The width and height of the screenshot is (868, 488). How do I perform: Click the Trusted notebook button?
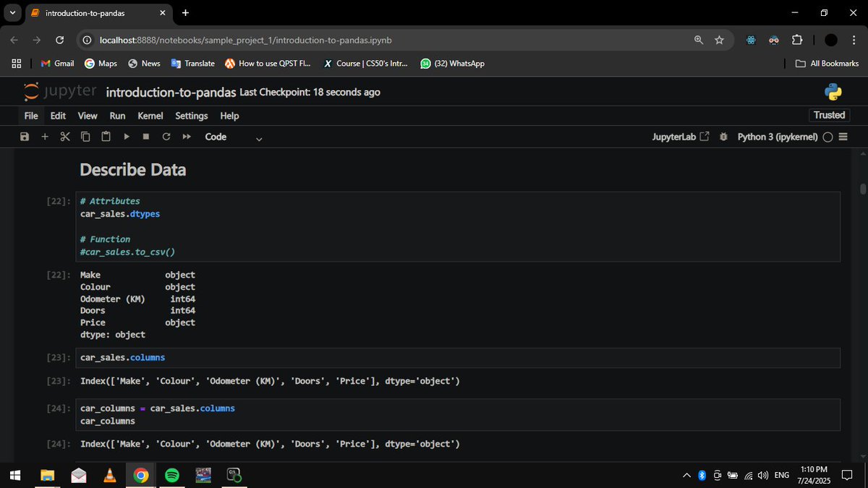pyautogui.click(x=829, y=115)
